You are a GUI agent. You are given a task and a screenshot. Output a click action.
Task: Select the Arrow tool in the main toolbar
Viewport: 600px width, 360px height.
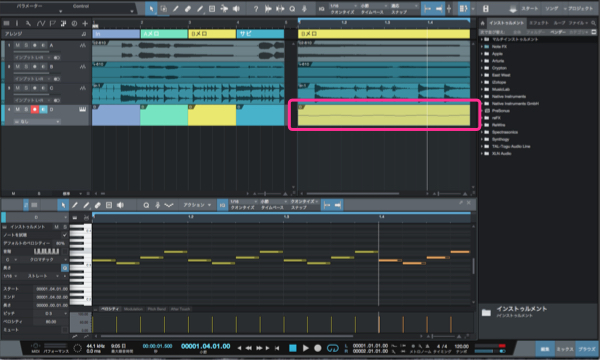pos(151,8)
